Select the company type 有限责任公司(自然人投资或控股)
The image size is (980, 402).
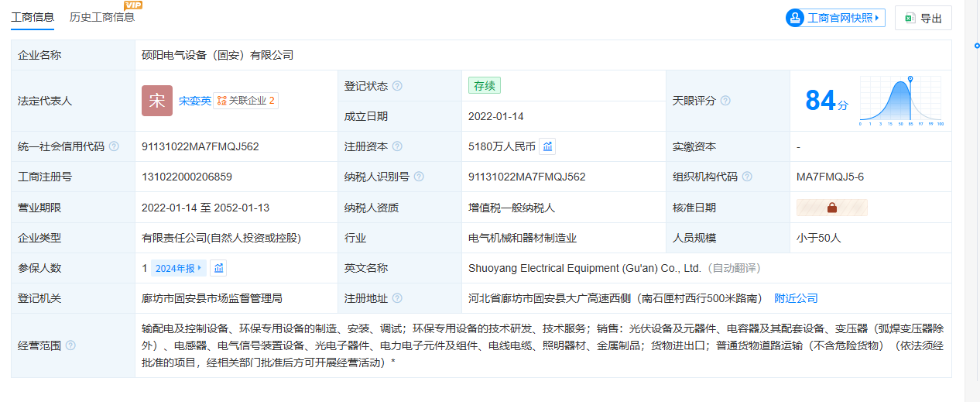pos(221,238)
